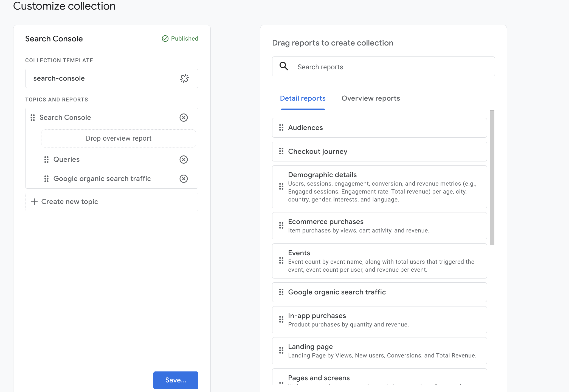
Task: Select the Ecommerce purchases report card
Action: tap(379, 226)
